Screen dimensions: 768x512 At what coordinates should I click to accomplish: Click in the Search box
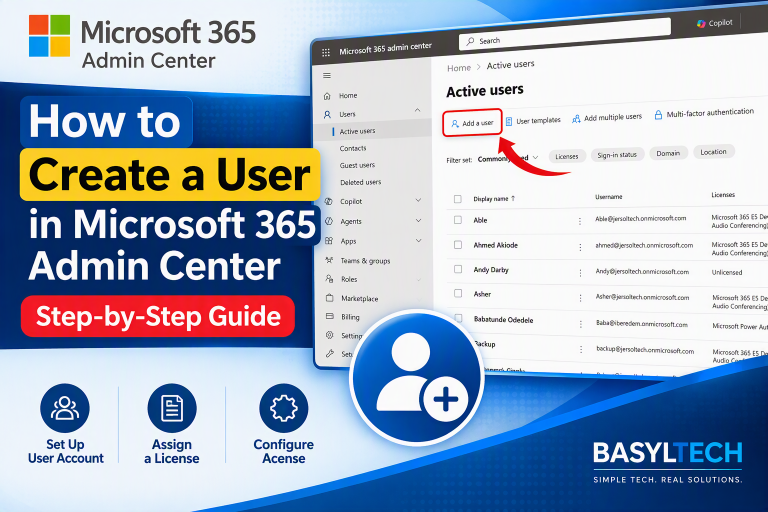(564, 34)
